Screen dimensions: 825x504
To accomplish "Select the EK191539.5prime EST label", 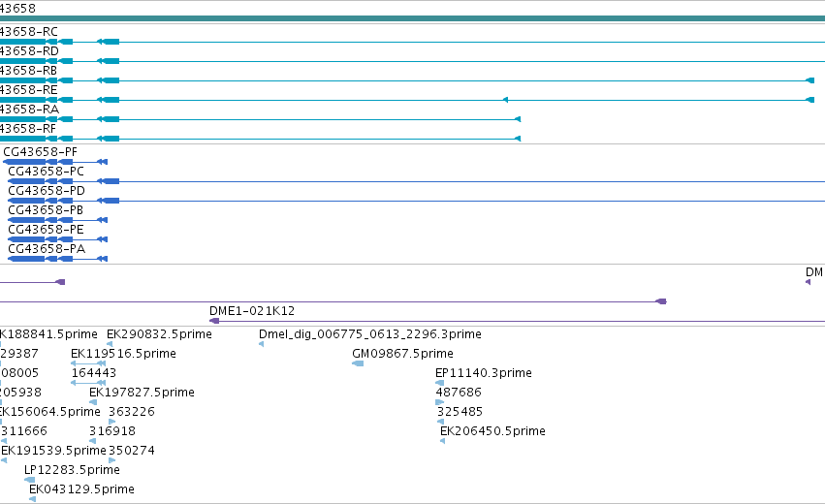I will [x=53, y=452].
